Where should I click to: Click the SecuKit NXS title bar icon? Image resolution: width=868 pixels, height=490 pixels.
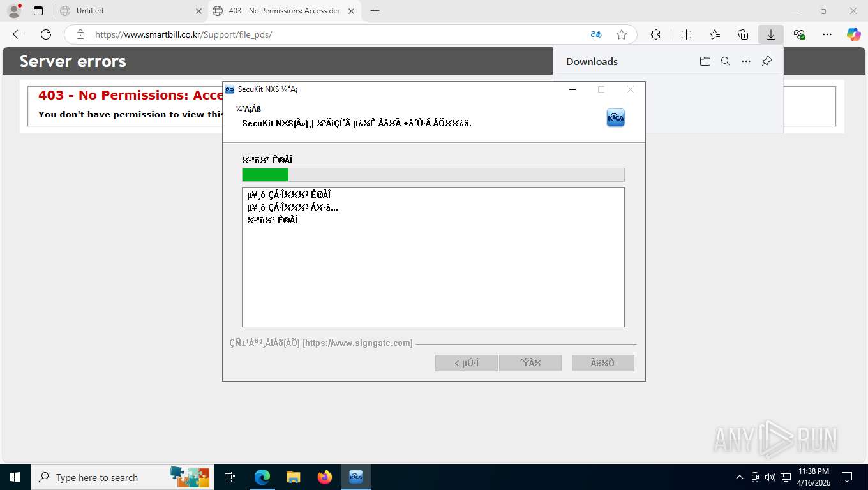tap(230, 89)
